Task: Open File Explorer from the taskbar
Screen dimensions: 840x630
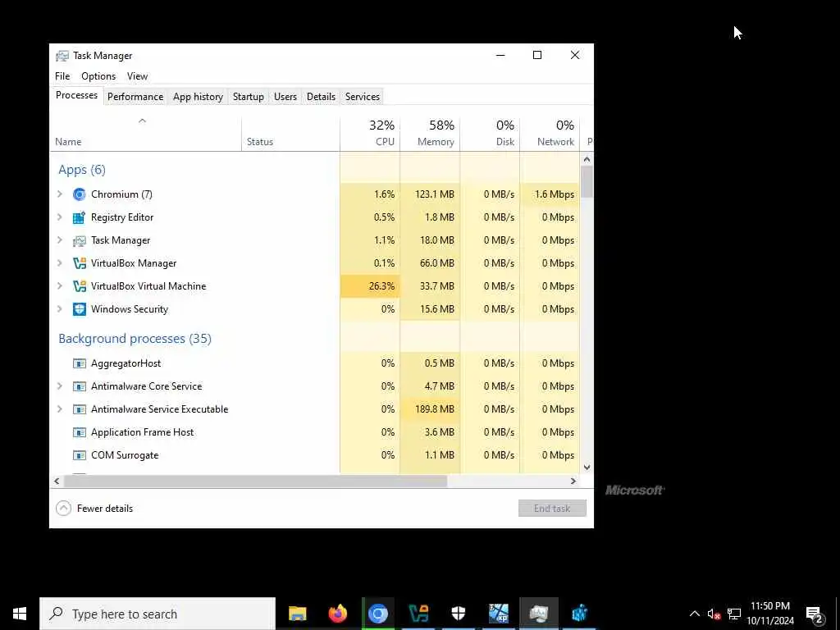Action: pos(297,614)
